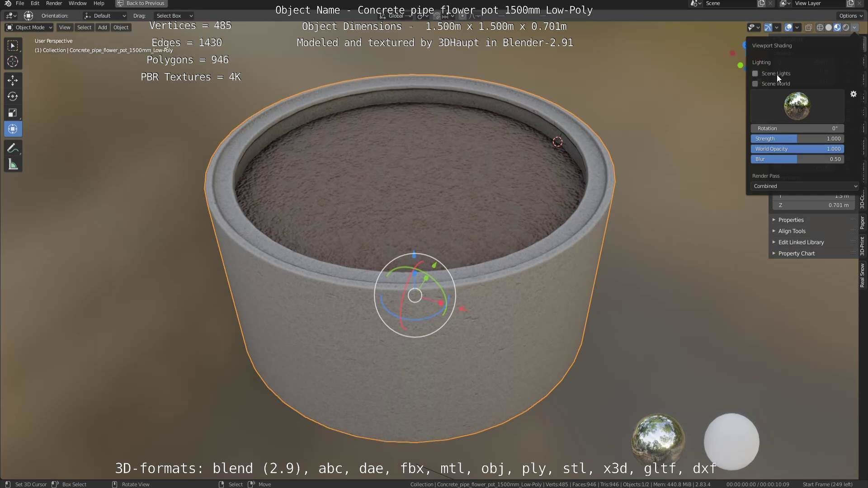Switch to Real Snow sidebar tab
Image resolution: width=868 pixels, height=488 pixels.
coord(863,275)
